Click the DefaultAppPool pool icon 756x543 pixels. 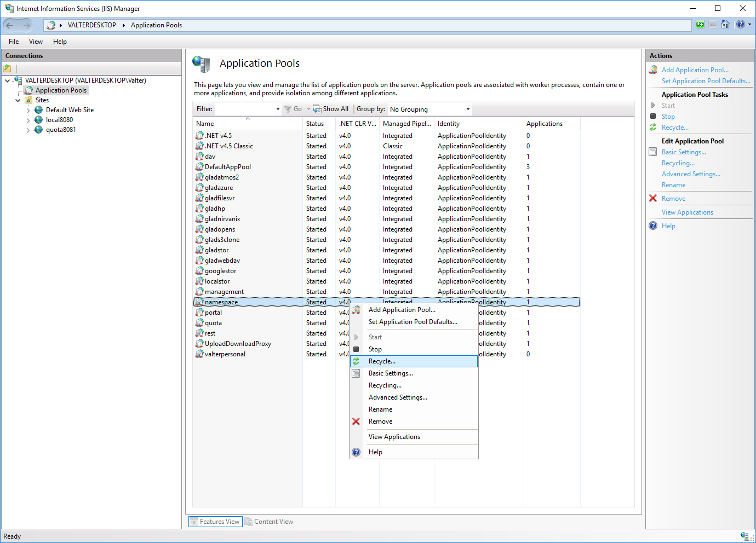coord(200,167)
